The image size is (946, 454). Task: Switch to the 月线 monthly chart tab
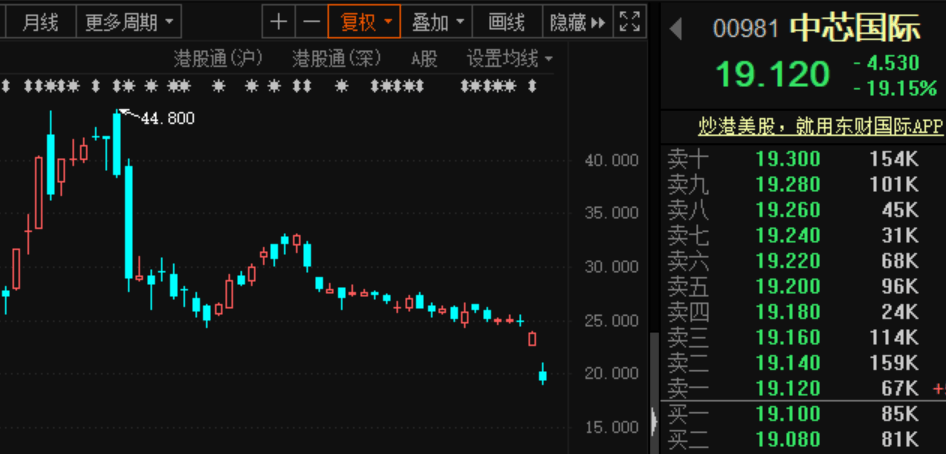pyautogui.click(x=40, y=22)
